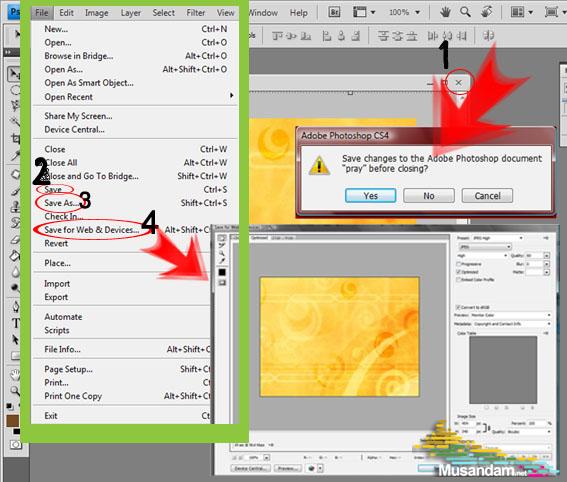Uncheck the Optimized checkbox
The height and width of the screenshot is (482, 567).
[x=459, y=272]
